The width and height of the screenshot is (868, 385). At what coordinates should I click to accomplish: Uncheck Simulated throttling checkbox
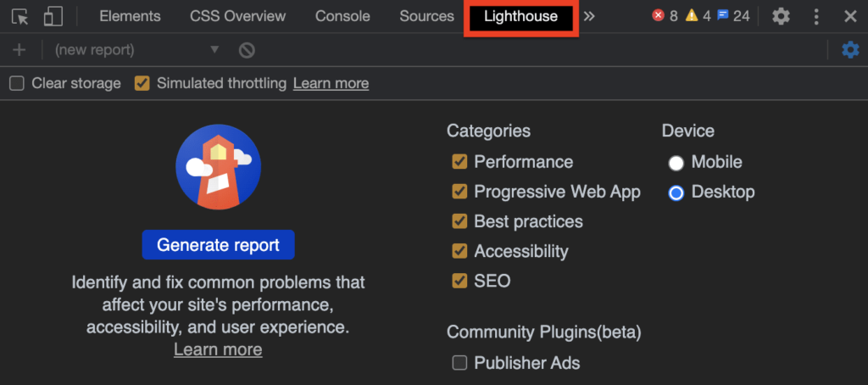(x=142, y=84)
